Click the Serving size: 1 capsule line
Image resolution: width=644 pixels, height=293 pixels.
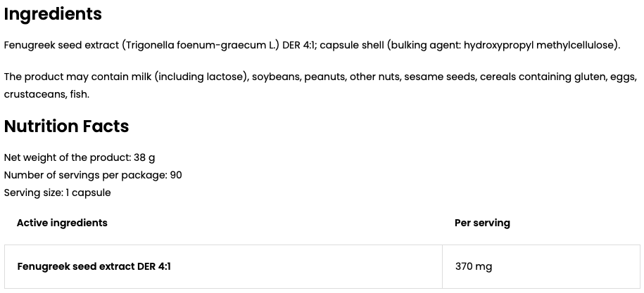(58, 193)
